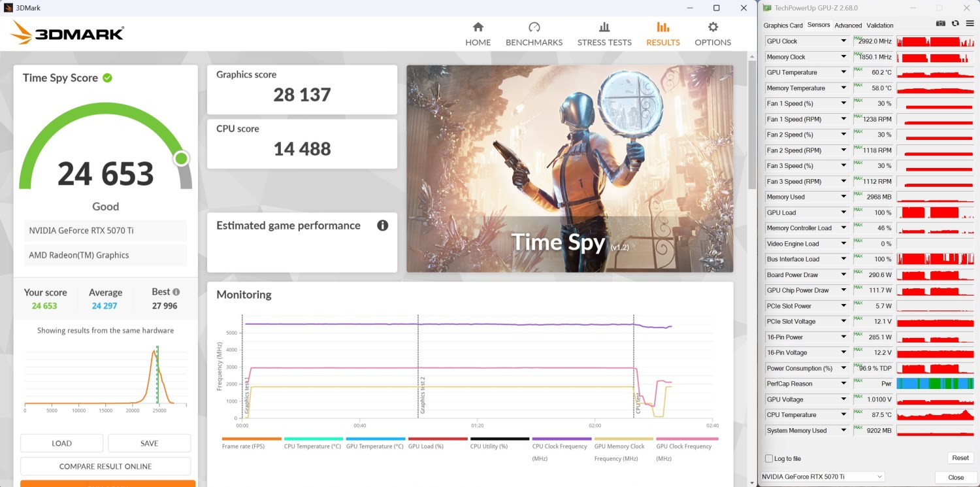Open the Validation tab in GPU-Z

(880, 25)
